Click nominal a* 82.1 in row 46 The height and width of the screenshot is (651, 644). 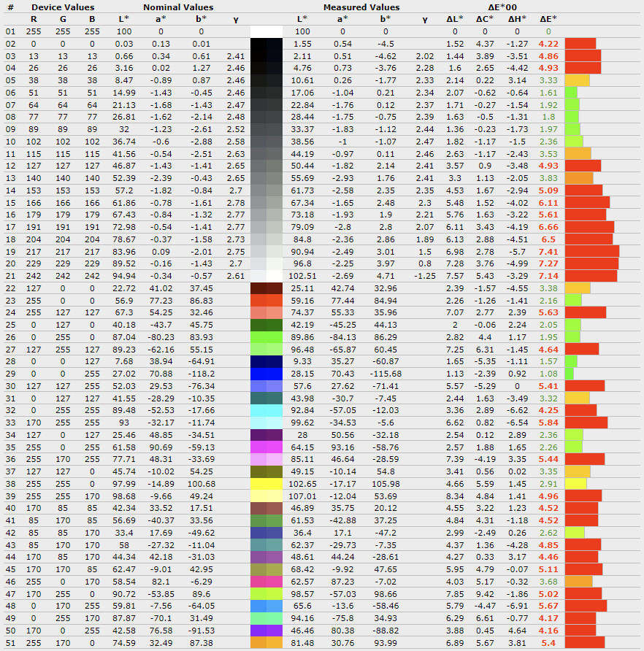(x=161, y=581)
